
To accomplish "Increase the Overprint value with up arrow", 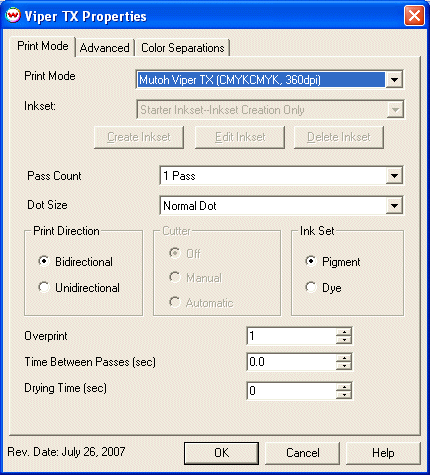I will pyautogui.click(x=344, y=332).
